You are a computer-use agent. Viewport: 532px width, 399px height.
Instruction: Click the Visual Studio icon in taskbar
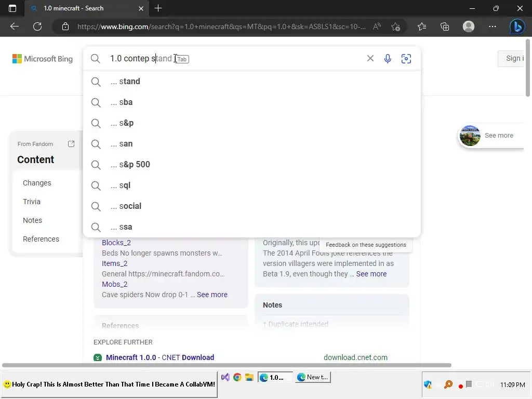click(x=225, y=377)
